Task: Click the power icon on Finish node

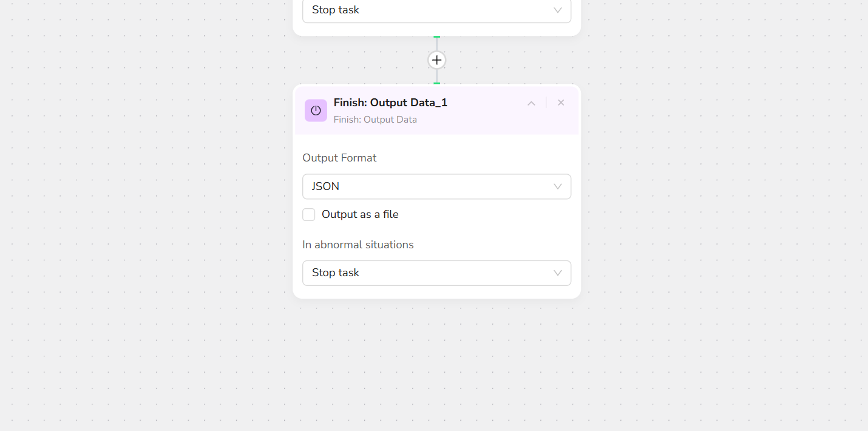Action: click(316, 110)
